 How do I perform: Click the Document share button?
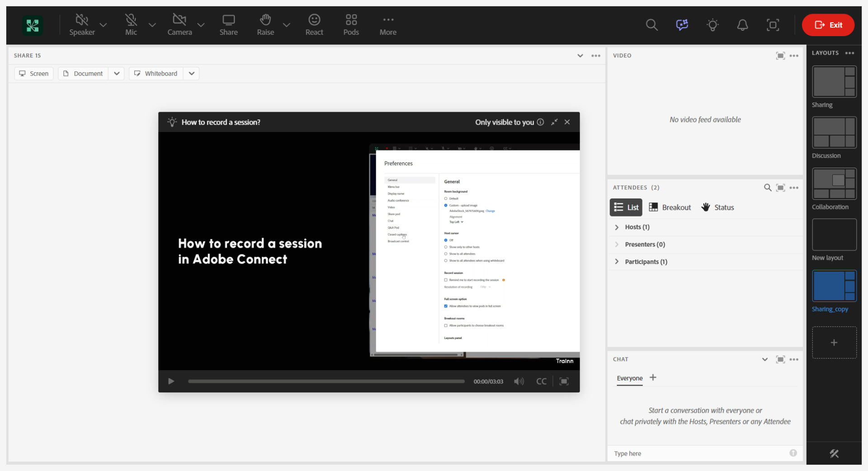83,73
